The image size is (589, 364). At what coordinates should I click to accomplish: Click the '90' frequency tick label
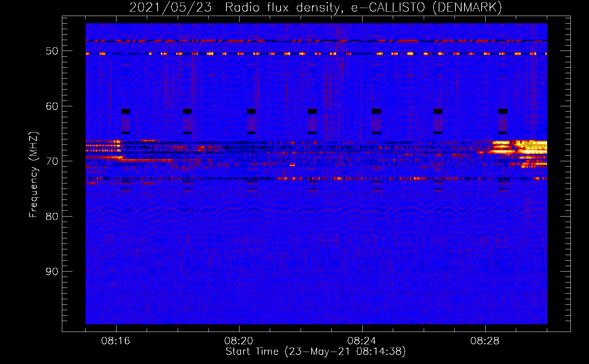pos(52,272)
